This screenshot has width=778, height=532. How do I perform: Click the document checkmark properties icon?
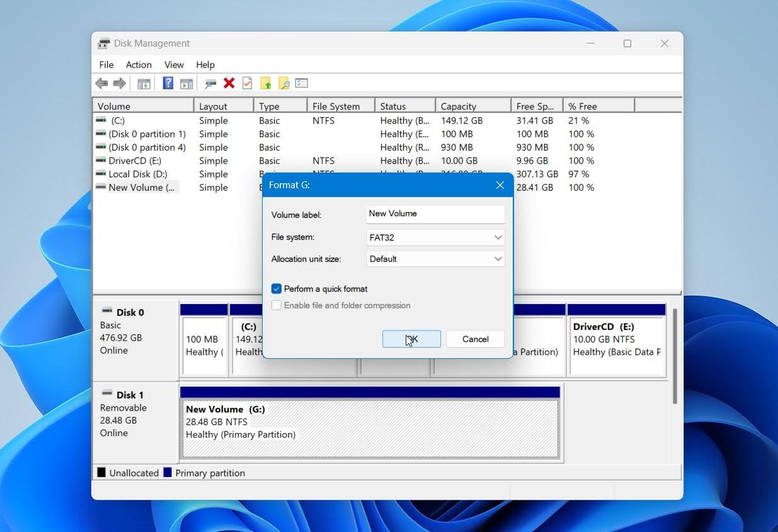click(248, 83)
